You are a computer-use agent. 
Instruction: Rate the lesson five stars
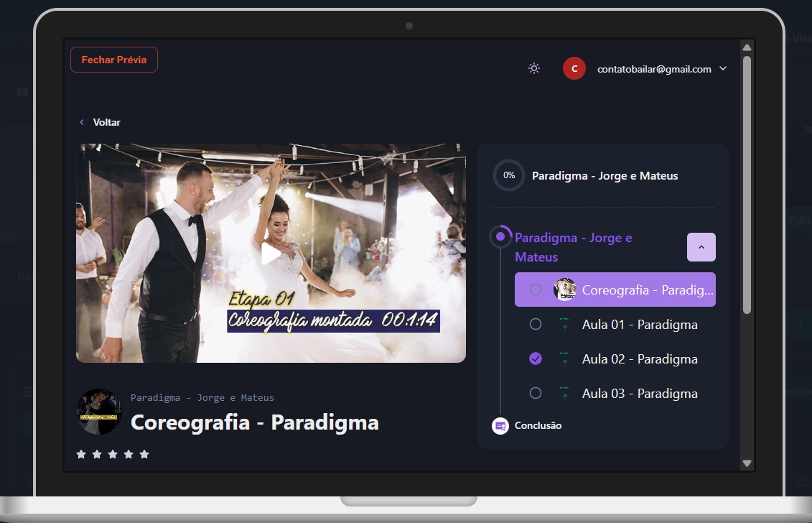pos(144,454)
